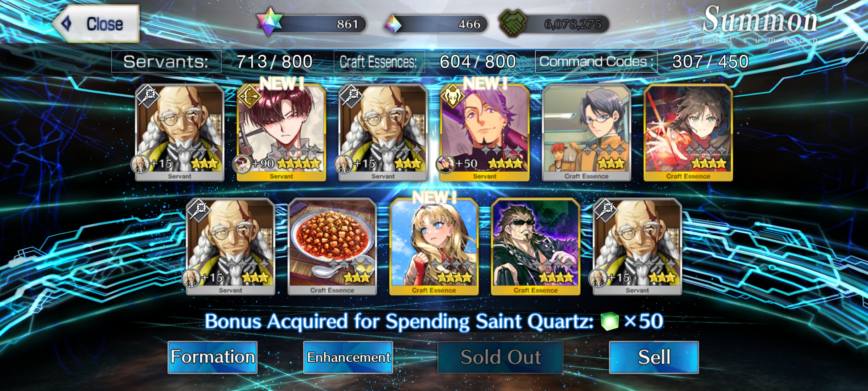Close the summon results screen
This screenshot has height=391, width=868.
click(x=96, y=24)
